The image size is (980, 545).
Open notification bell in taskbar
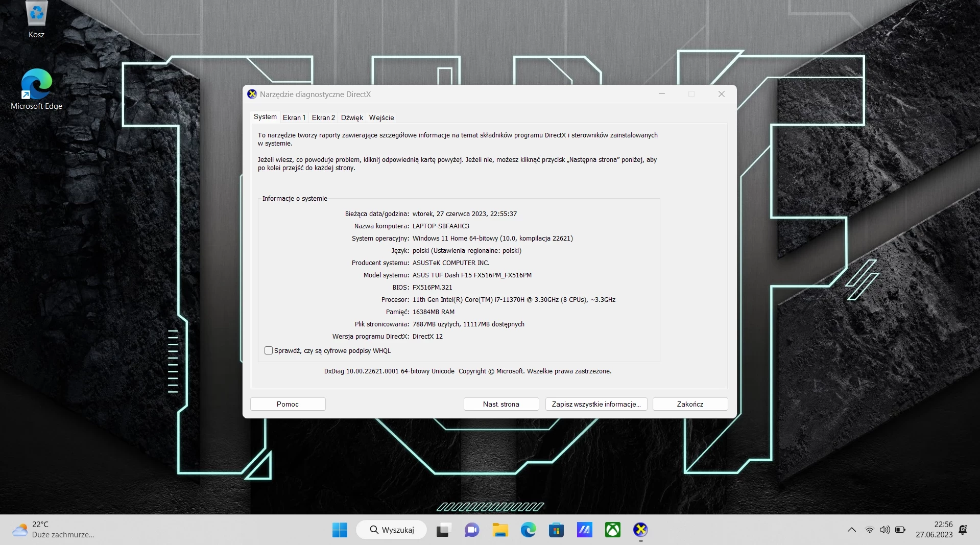[963, 530]
